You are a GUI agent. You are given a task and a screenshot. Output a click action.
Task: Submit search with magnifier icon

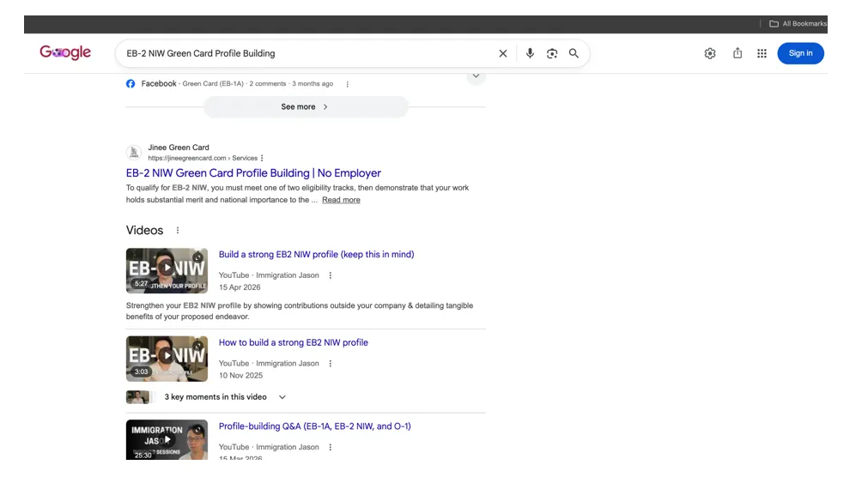click(574, 53)
